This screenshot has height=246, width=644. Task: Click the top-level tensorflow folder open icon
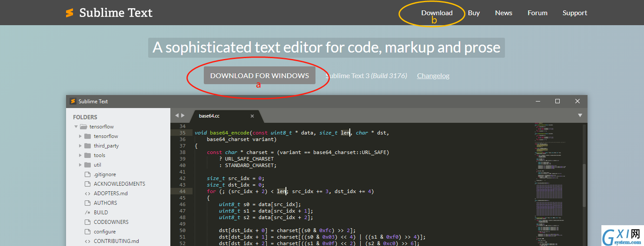84,127
